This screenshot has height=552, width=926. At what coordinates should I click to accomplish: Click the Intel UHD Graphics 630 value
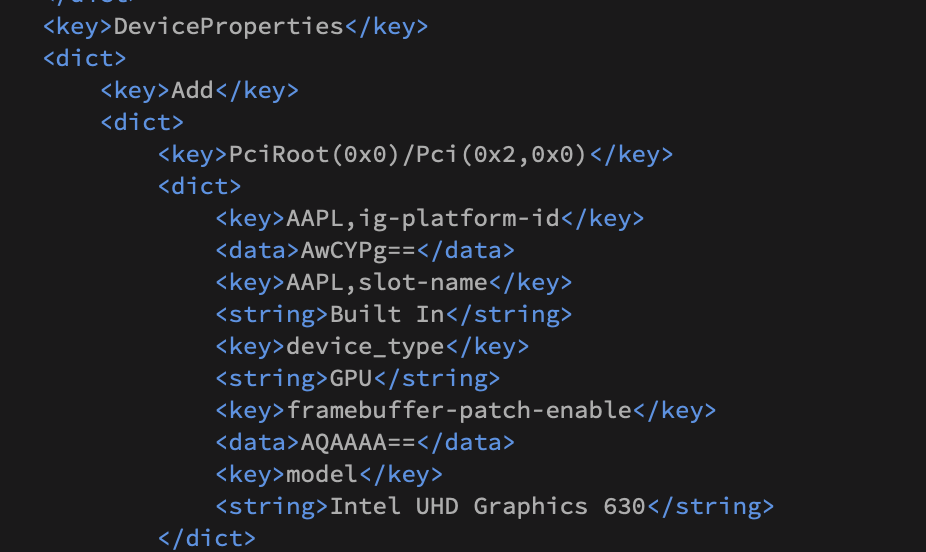coord(488,506)
